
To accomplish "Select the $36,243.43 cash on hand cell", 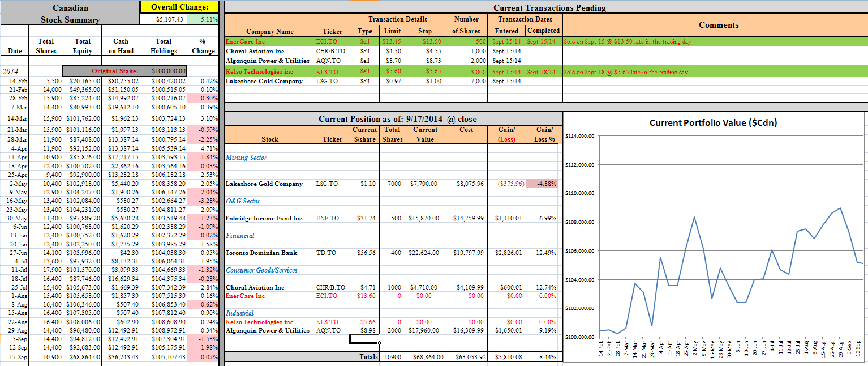I will tap(121, 357).
